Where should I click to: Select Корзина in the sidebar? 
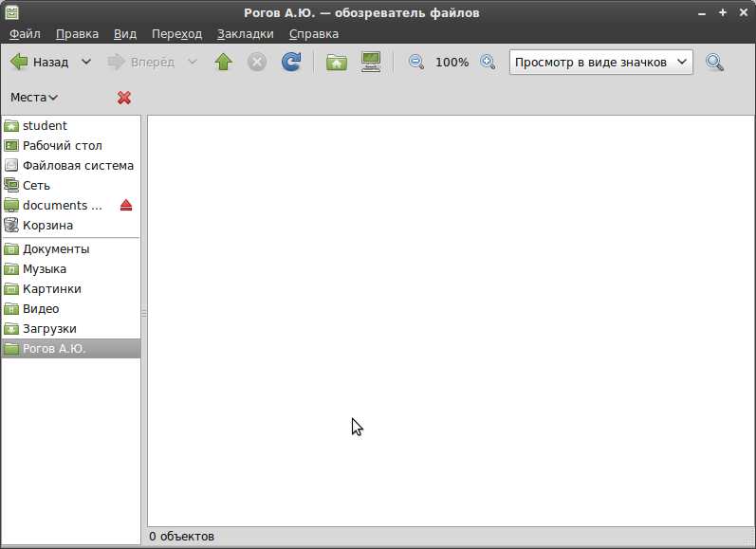click(47, 226)
